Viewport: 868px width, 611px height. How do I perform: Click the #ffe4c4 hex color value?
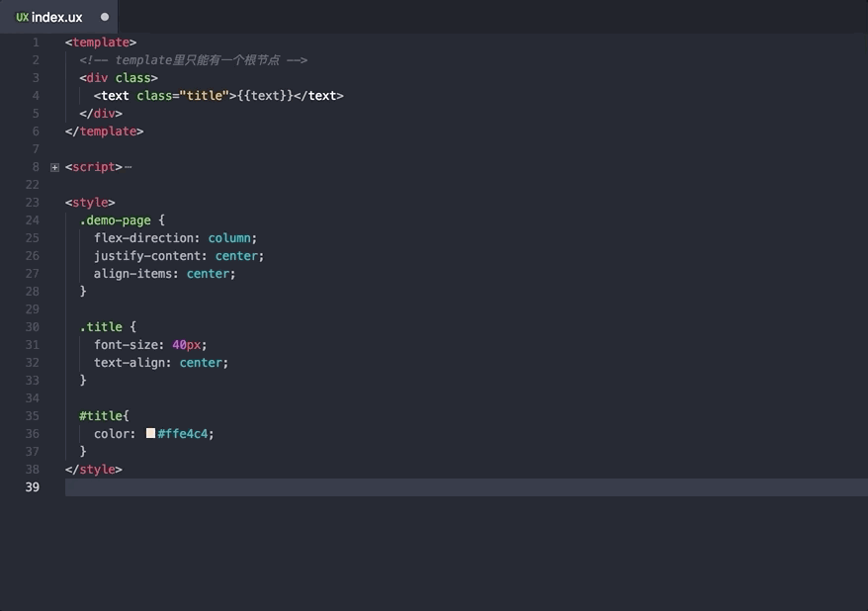click(183, 433)
